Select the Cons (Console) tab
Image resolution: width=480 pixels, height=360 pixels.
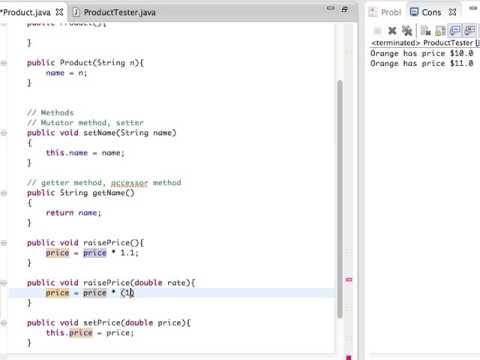431,12
